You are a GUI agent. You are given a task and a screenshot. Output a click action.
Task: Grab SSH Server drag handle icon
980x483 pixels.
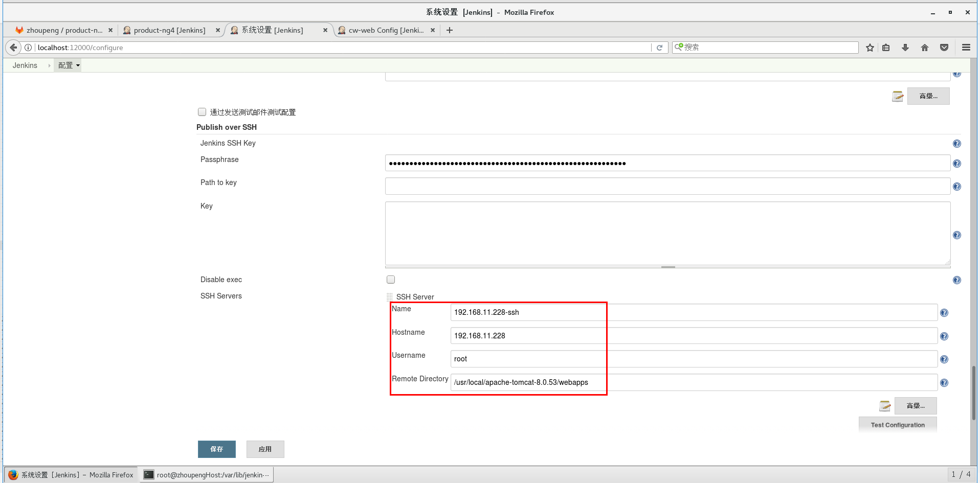[390, 296]
